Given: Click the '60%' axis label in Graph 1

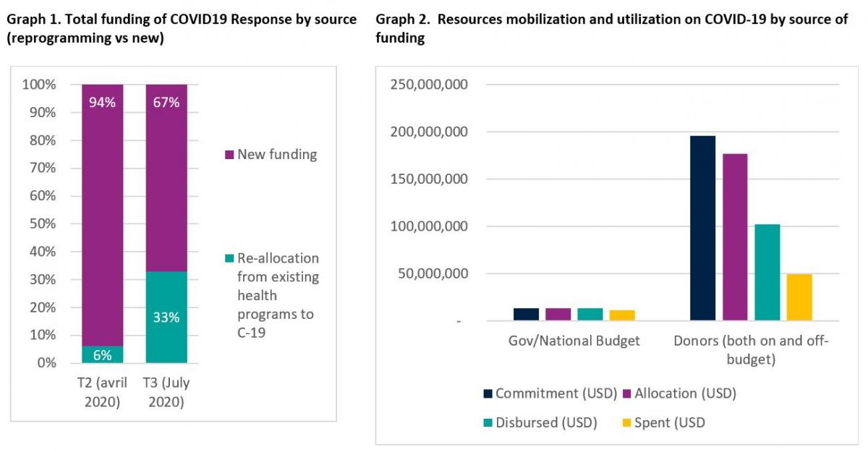Looking at the screenshot, I should (43, 196).
